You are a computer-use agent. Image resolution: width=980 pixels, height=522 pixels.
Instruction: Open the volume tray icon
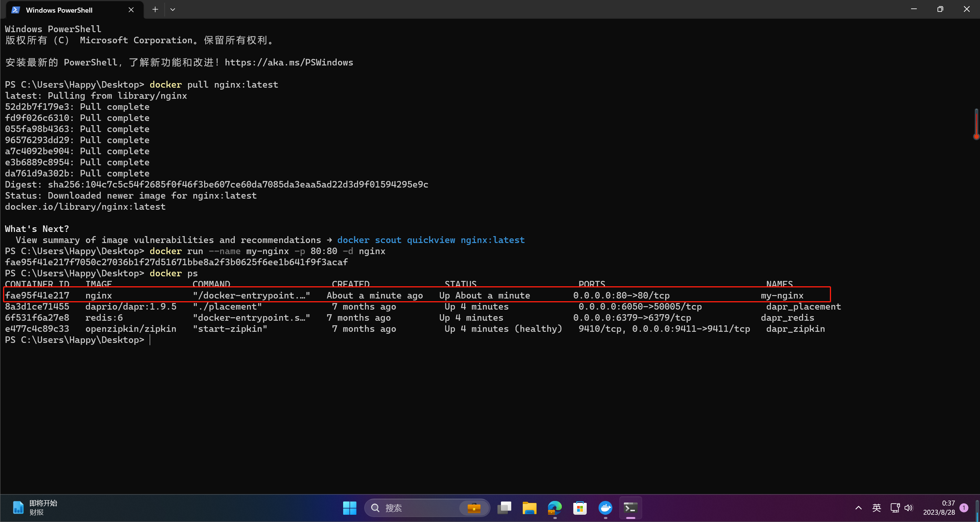pyautogui.click(x=909, y=508)
